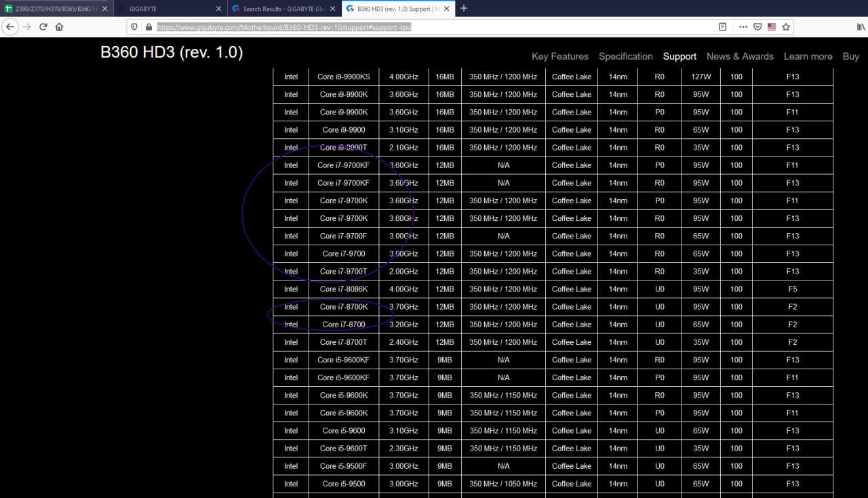Select the U0 stepping cell in i7-8086K row
Screen dimensions: 868x498
point(660,289)
